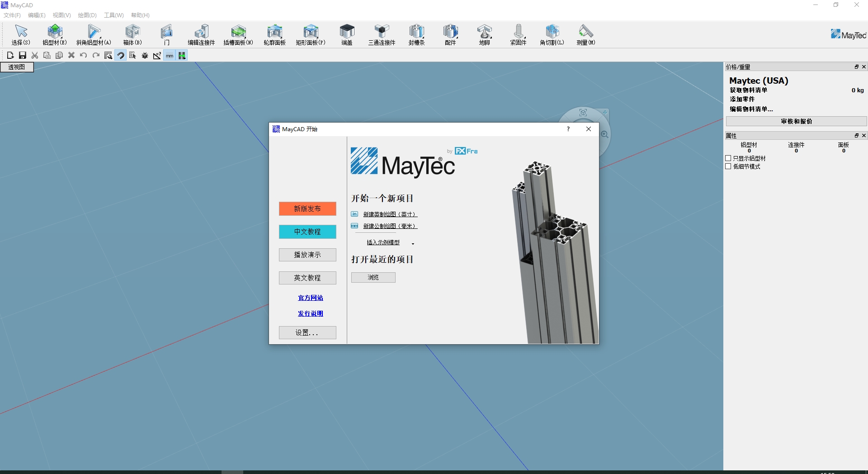Screen dimensions: 868x474
Task: Click the mm unit toggle button
Action: (x=170, y=55)
